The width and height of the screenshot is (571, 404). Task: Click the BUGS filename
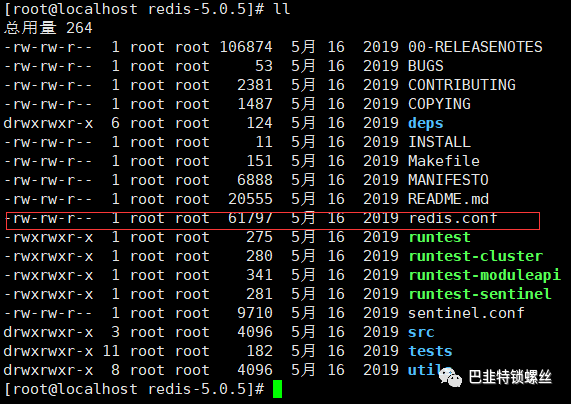click(426, 66)
